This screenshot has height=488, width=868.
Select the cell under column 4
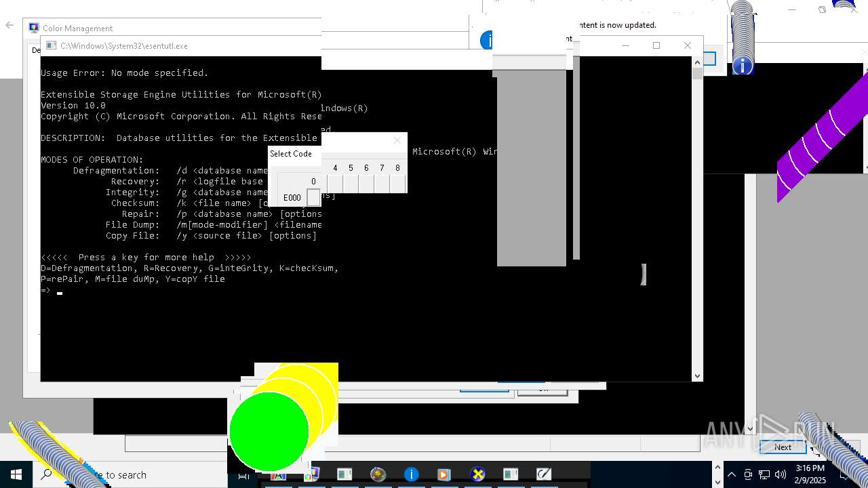335,184
